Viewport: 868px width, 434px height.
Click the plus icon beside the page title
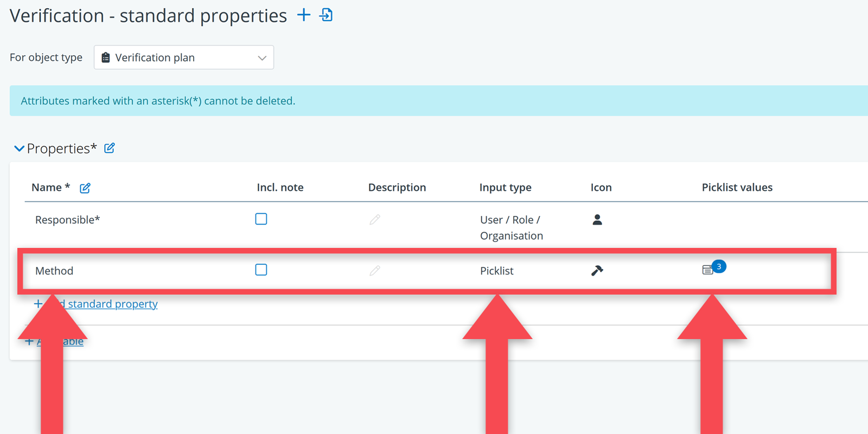304,15
